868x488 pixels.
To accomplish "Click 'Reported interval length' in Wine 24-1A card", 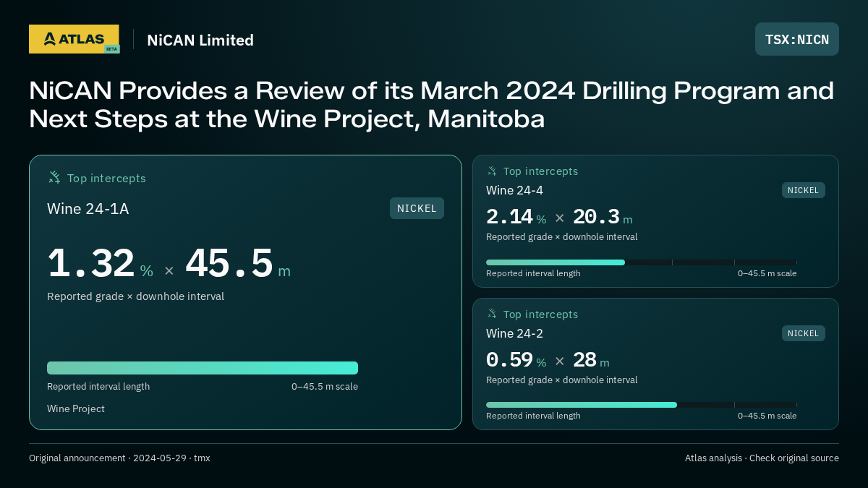I will point(98,387).
